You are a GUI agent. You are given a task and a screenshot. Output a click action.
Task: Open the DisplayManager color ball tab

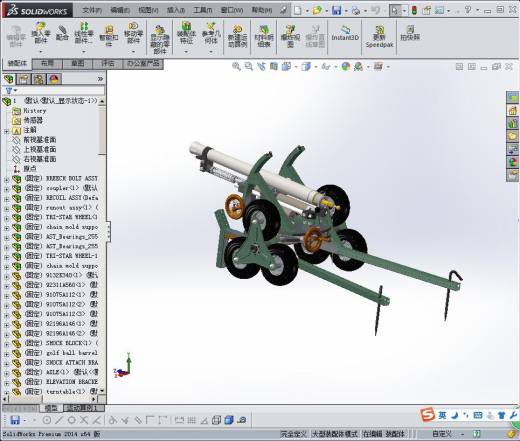point(54,79)
